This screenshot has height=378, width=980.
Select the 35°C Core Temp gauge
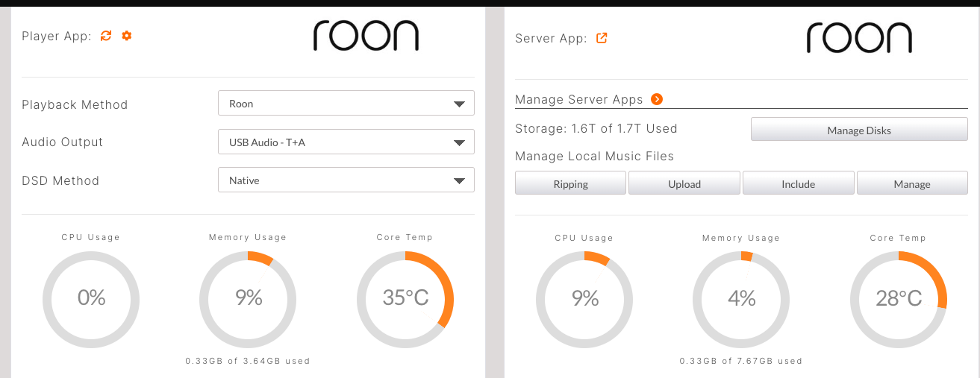click(405, 298)
